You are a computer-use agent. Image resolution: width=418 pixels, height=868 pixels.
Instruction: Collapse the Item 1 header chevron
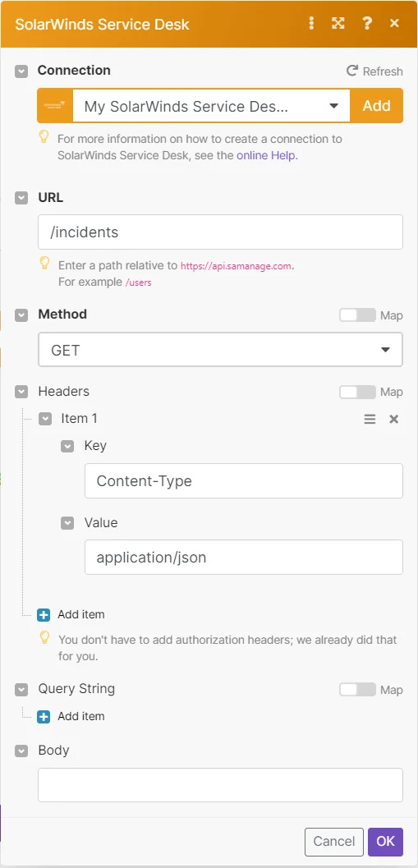45,419
